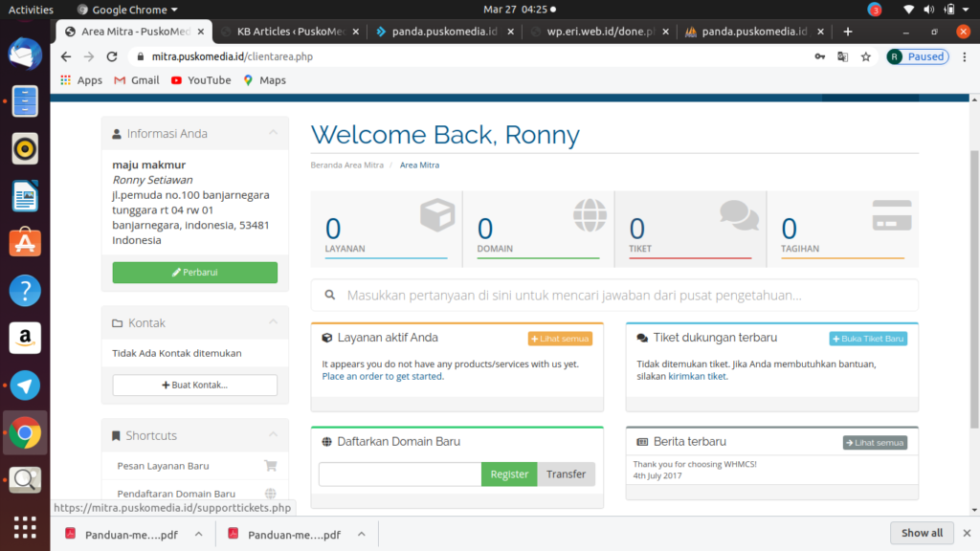Open a new Chrome tab
Image resolution: width=980 pixels, height=551 pixels.
click(847, 32)
